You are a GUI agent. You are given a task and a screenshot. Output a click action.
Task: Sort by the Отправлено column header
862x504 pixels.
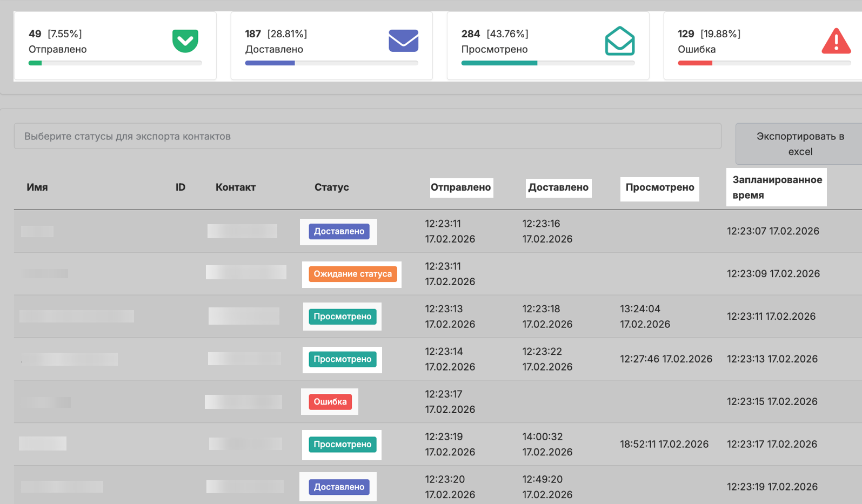click(461, 187)
